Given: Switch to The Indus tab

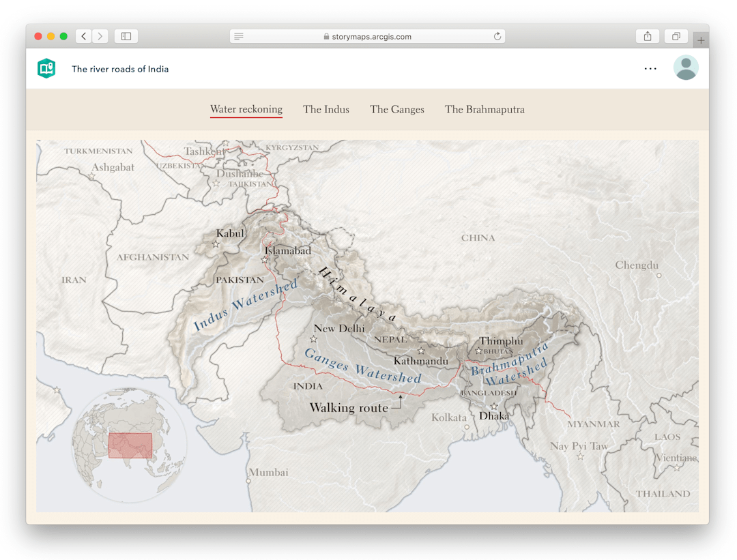Looking at the screenshot, I should click(326, 109).
